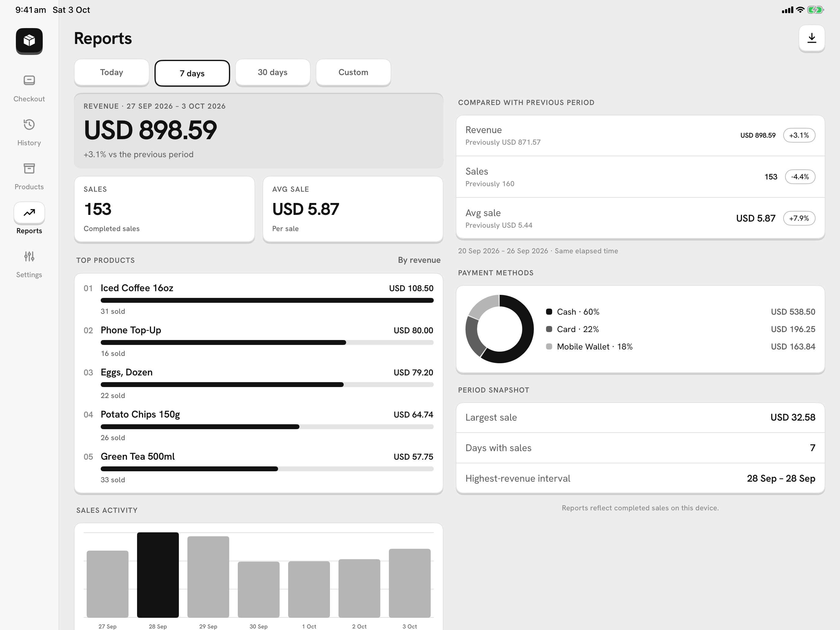
Task: Select the Reports trend icon
Action: [29, 213]
